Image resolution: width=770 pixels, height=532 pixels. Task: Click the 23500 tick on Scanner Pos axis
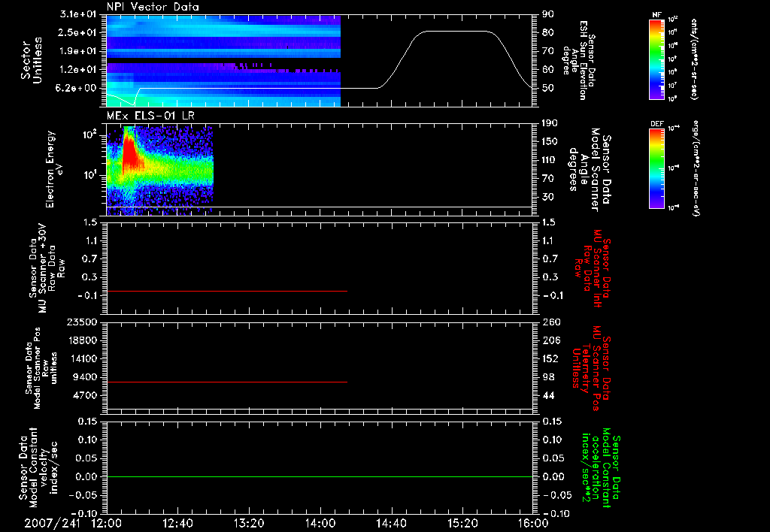point(84,322)
